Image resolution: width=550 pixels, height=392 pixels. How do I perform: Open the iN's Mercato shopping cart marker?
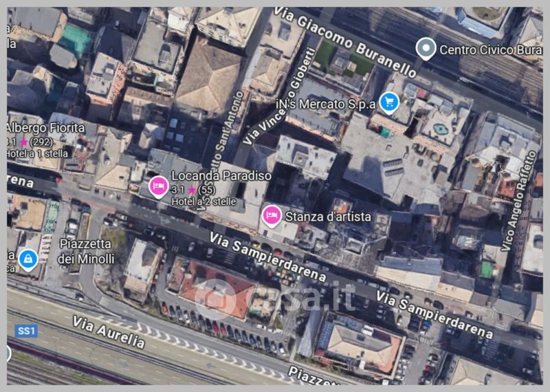pos(389,102)
